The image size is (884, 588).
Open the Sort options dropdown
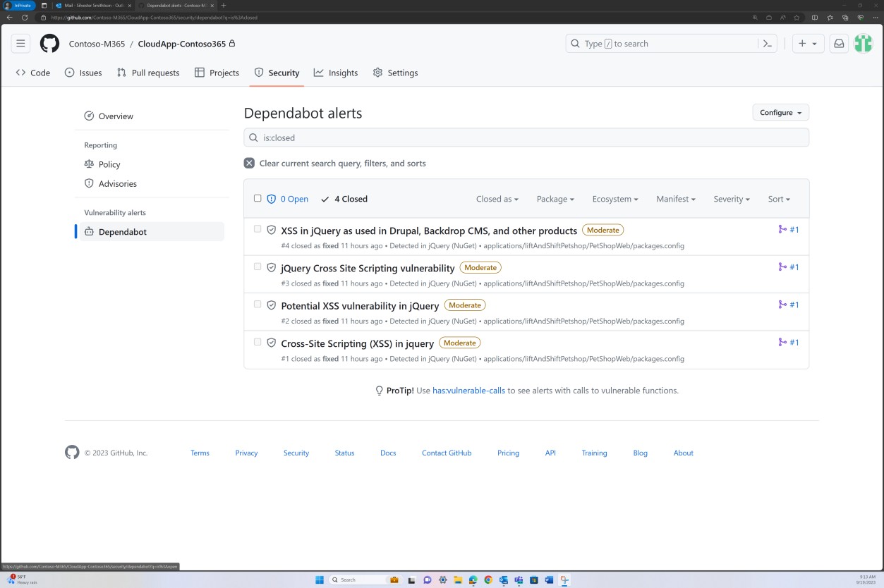[779, 199]
